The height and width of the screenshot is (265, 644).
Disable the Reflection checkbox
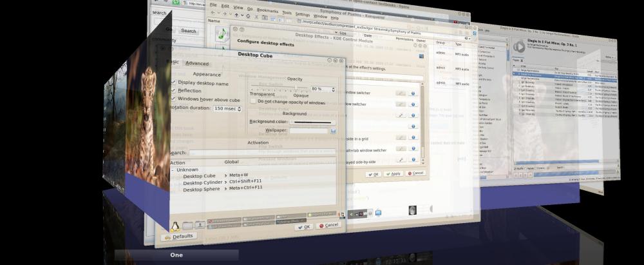(x=174, y=91)
